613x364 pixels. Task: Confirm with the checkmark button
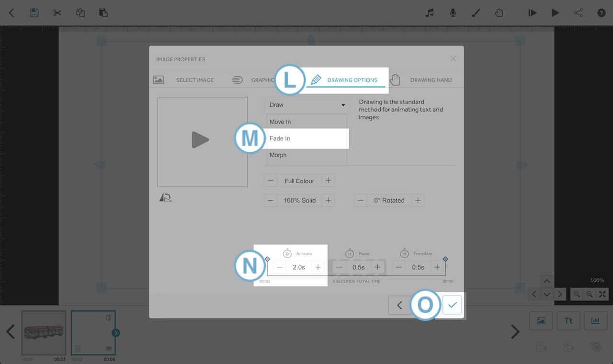tap(452, 305)
